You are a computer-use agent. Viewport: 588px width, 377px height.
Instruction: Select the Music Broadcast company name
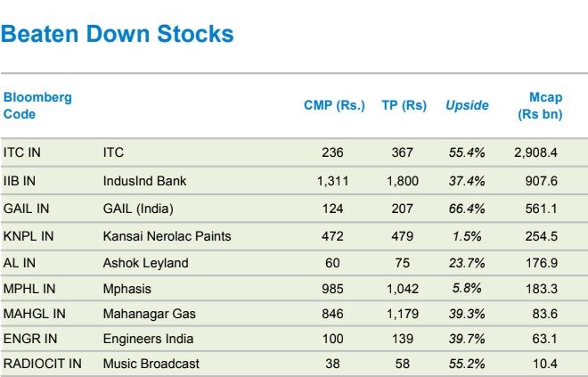(x=151, y=364)
